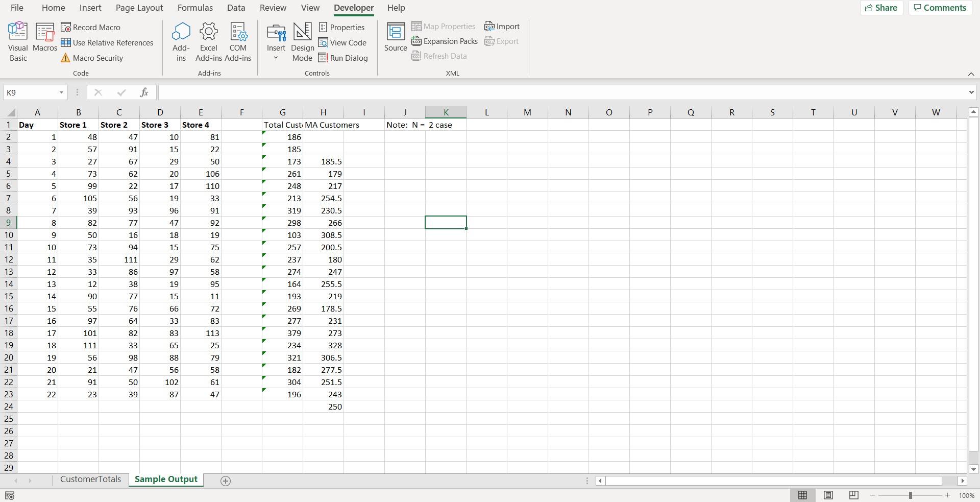This screenshot has width=980, height=502.
Task: Open Excel Add-ins manager
Action: coord(209,42)
